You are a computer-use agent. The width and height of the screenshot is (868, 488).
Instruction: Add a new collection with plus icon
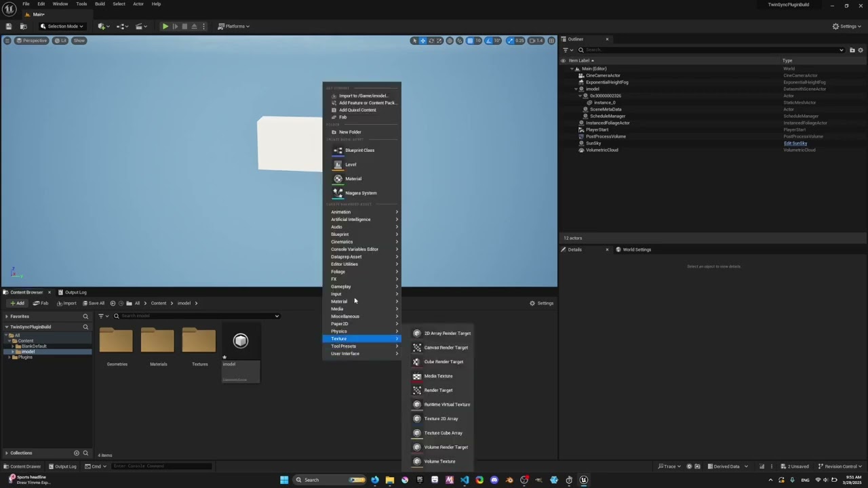77,453
